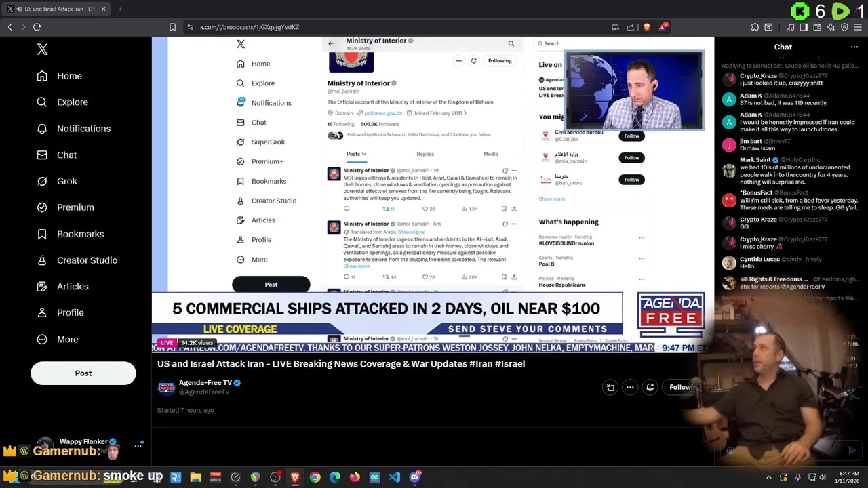Open the Brave Wallet icon
The width and height of the screenshot is (868, 488).
[817, 27]
